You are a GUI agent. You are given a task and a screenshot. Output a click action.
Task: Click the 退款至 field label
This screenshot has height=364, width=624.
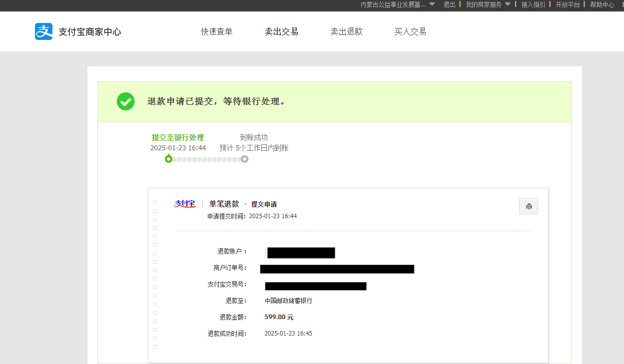[x=236, y=301]
